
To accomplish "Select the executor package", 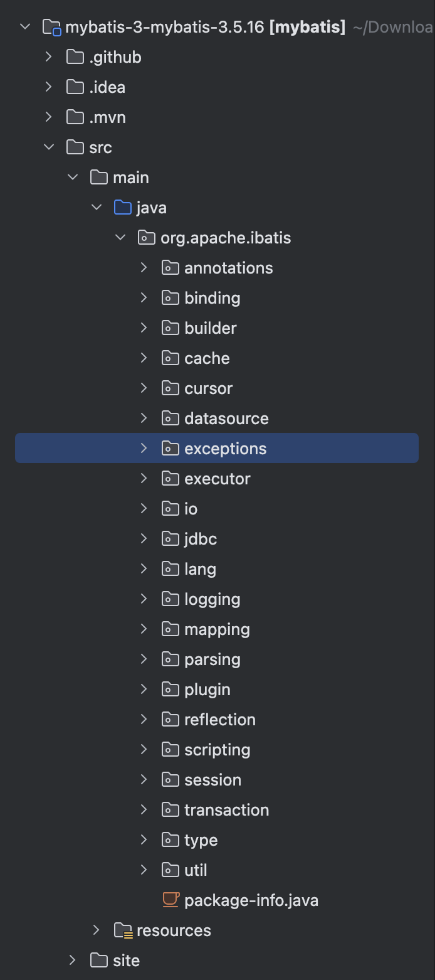I will pyautogui.click(x=217, y=479).
